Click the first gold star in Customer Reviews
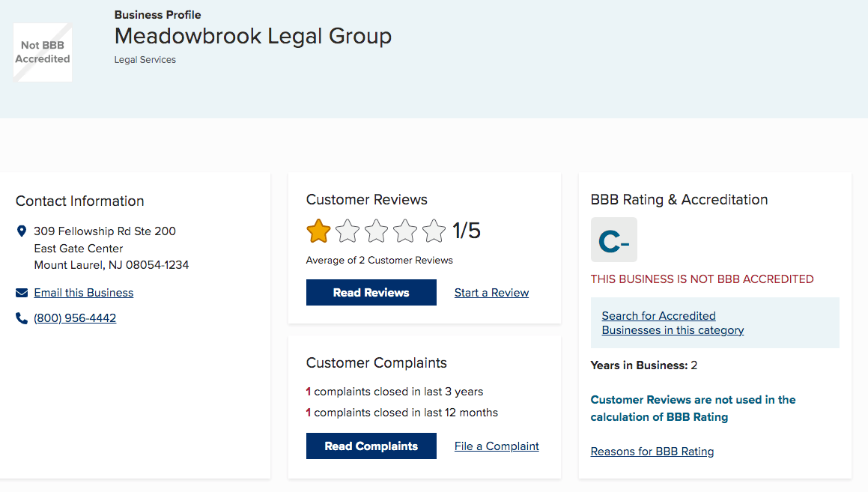This screenshot has width=868, height=492. click(318, 231)
